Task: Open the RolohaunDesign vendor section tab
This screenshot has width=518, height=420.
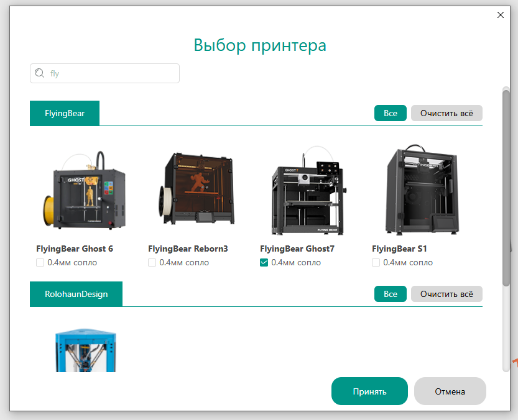Action: [76, 294]
